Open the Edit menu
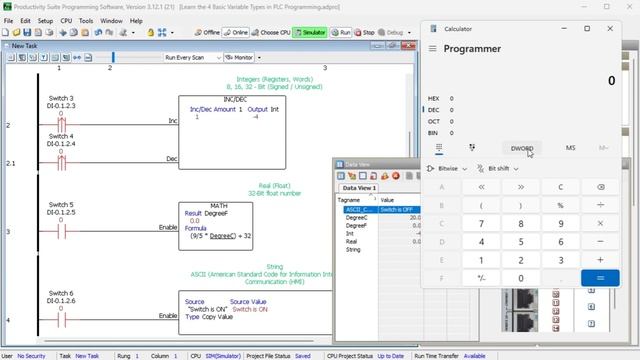Viewport: 640px width, 360px height. 25,21
